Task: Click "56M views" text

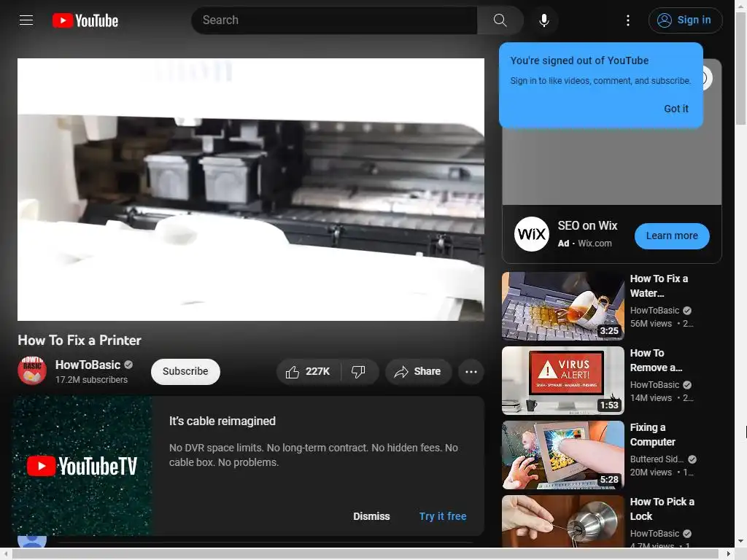Action: pyautogui.click(x=651, y=323)
